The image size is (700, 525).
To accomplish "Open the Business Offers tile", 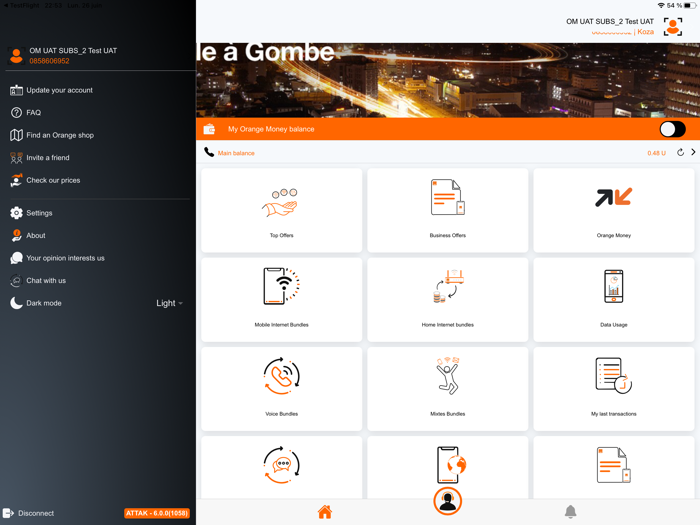I will point(447,210).
